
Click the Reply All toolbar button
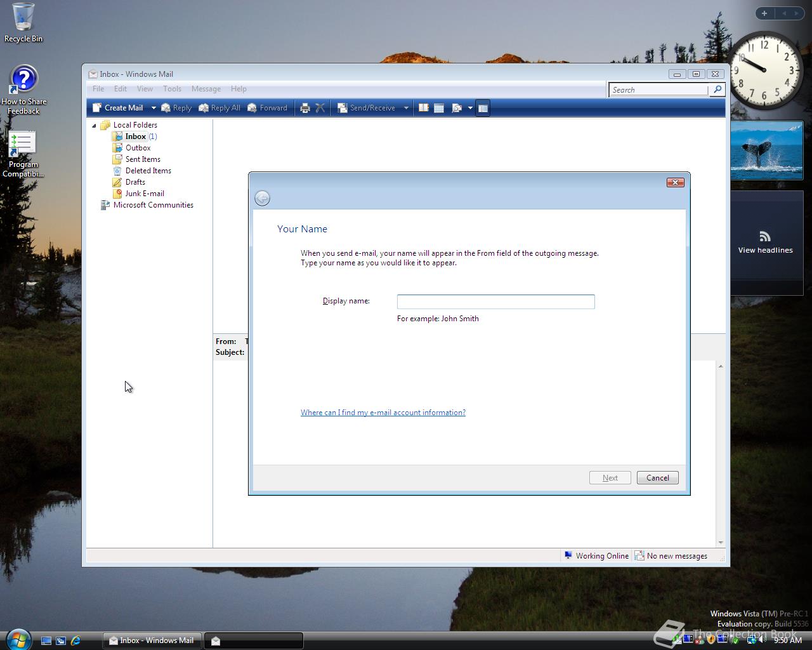tap(219, 108)
